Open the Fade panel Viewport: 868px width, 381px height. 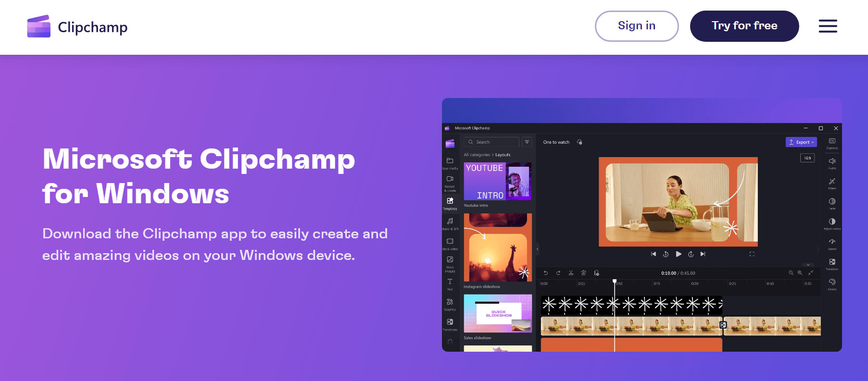coord(832,204)
